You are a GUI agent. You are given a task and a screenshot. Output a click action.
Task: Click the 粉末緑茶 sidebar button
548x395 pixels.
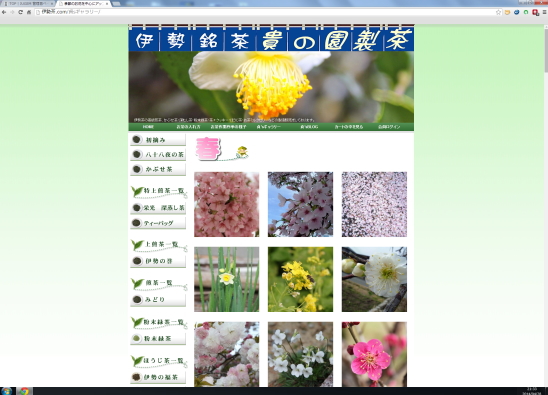pos(158,338)
